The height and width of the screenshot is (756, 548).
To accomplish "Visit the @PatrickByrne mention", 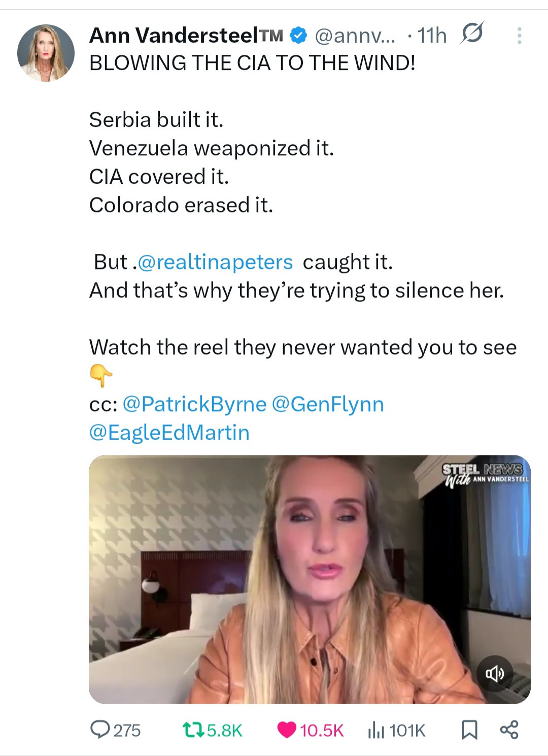I will tap(194, 404).
